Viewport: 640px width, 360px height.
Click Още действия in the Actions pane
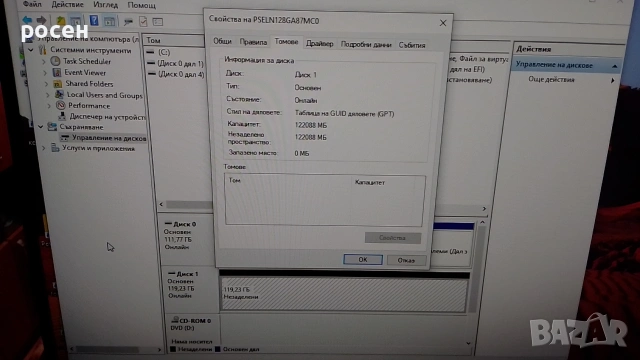551,80
